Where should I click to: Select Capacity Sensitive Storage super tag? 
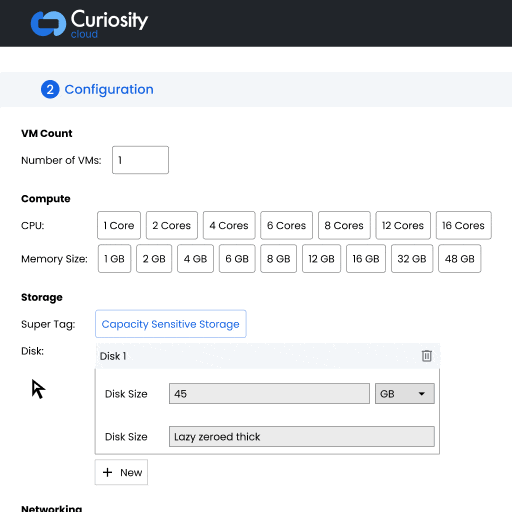171,324
